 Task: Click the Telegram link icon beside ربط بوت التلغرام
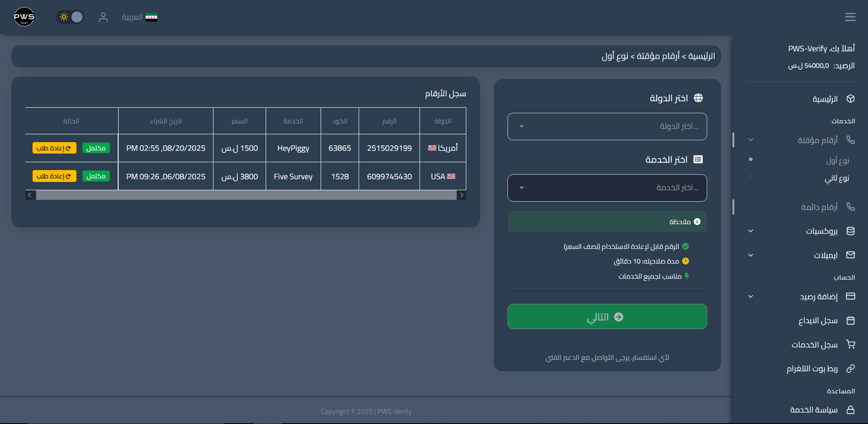click(851, 368)
